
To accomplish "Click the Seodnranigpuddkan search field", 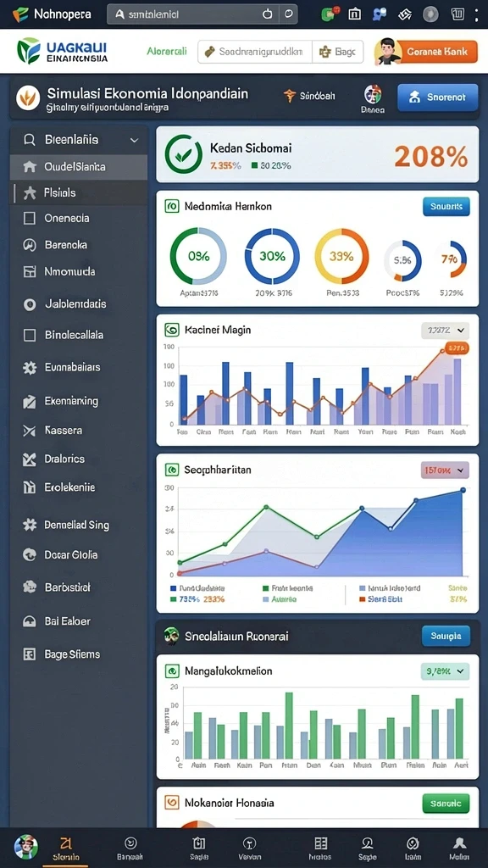I will tap(254, 52).
